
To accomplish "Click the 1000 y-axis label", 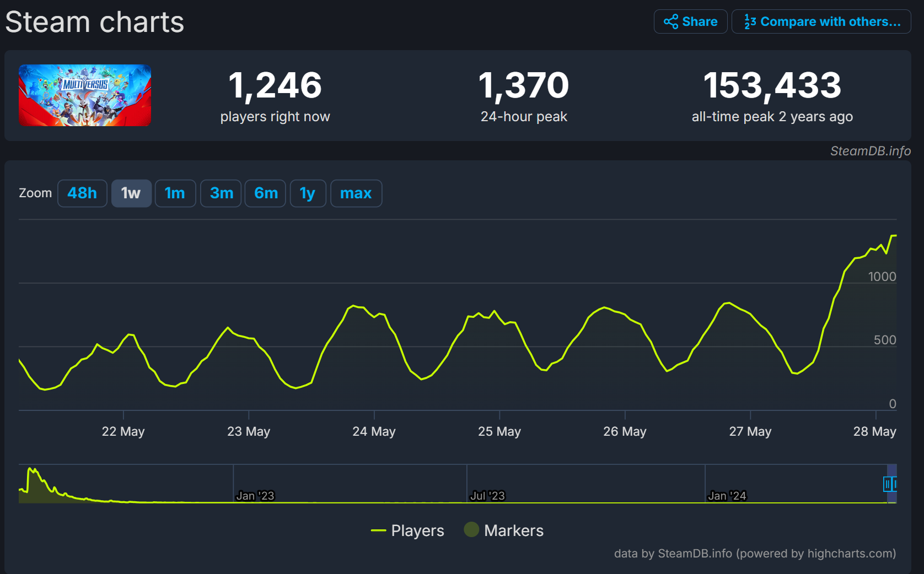I will pos(882,277).
